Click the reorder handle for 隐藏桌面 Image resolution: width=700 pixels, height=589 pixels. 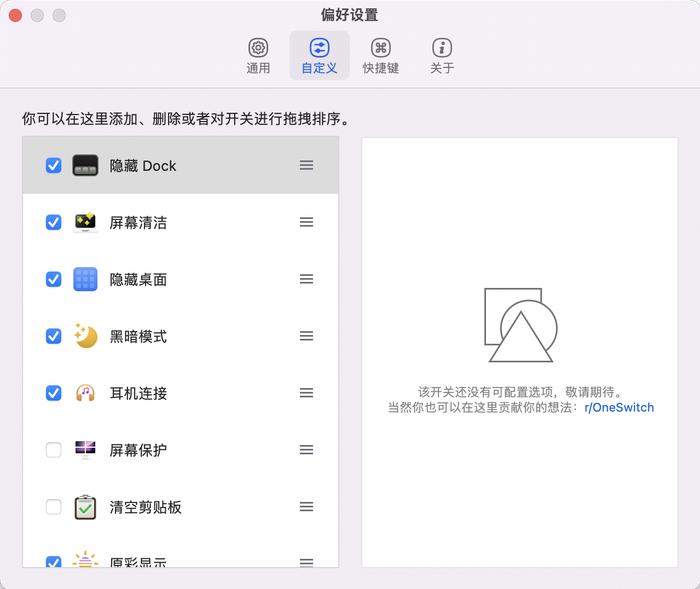click(x=306, y=279)
